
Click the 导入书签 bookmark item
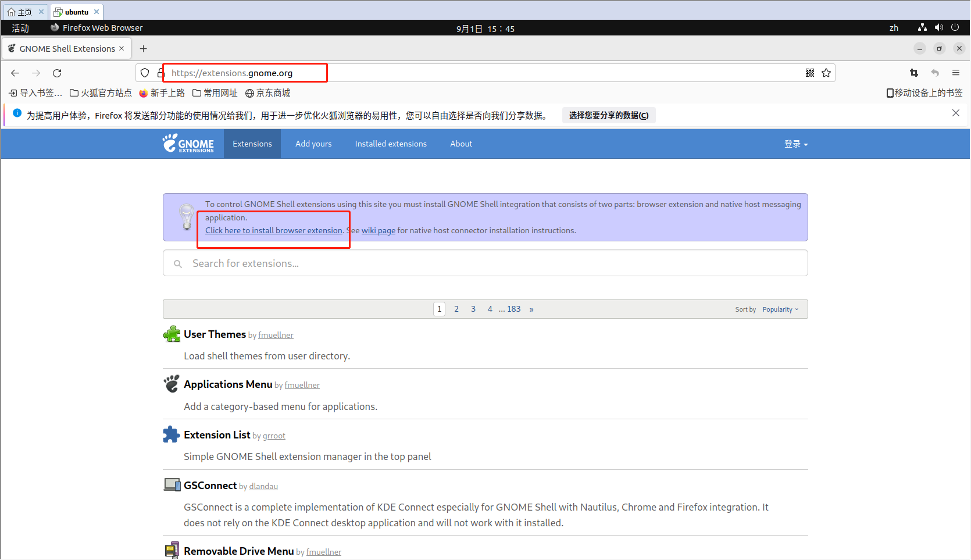pos(35,93)
